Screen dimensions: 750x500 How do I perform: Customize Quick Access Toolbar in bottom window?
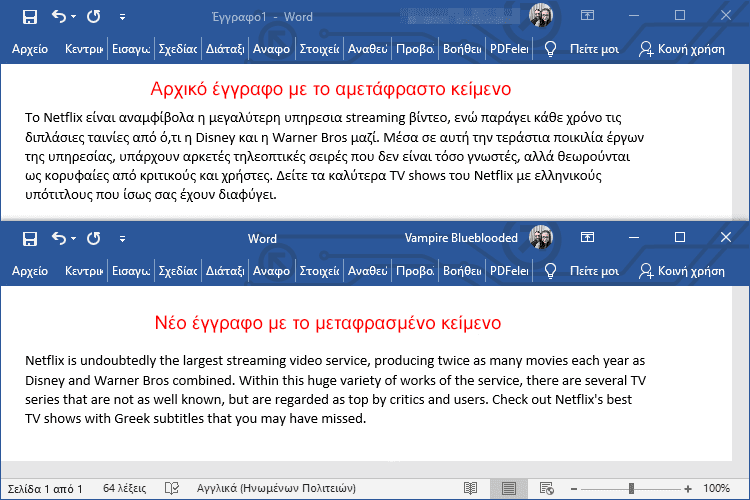122,239
